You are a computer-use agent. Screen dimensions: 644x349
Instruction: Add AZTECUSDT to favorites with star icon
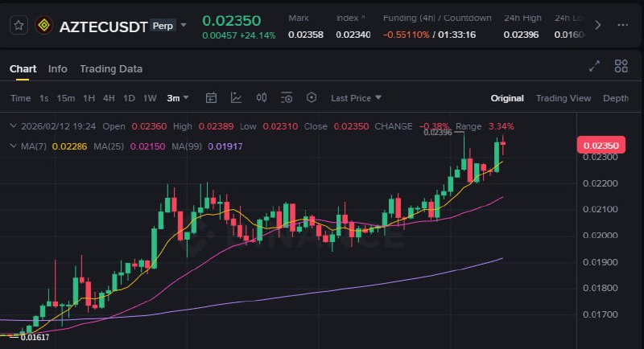coord(19,26)
